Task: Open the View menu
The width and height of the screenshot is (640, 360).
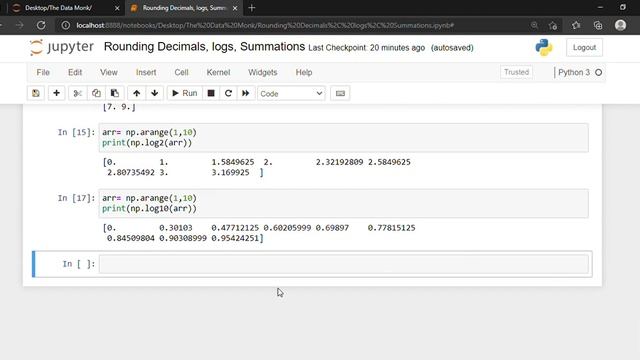Action: coord(109,72)
